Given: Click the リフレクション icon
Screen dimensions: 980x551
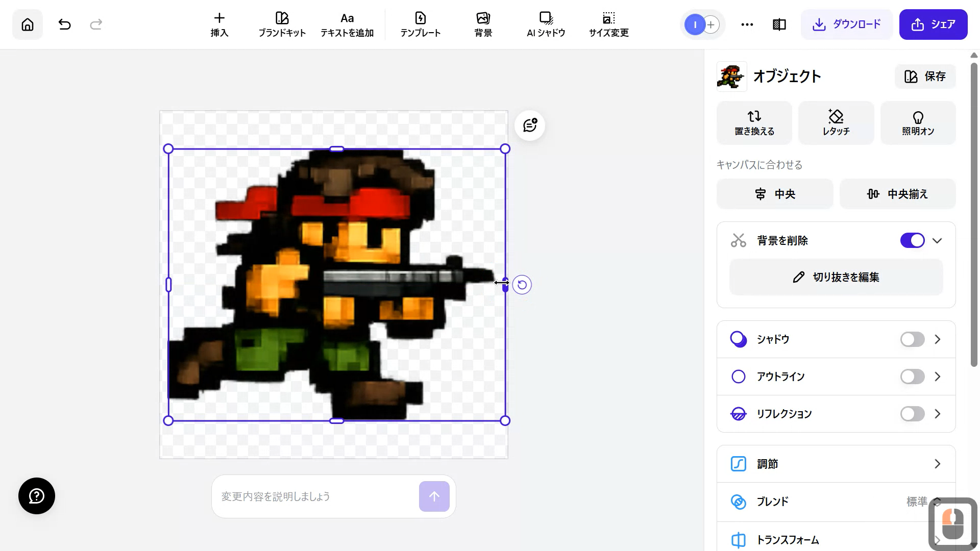Looking at the screenshot, I should pos(739,414).
